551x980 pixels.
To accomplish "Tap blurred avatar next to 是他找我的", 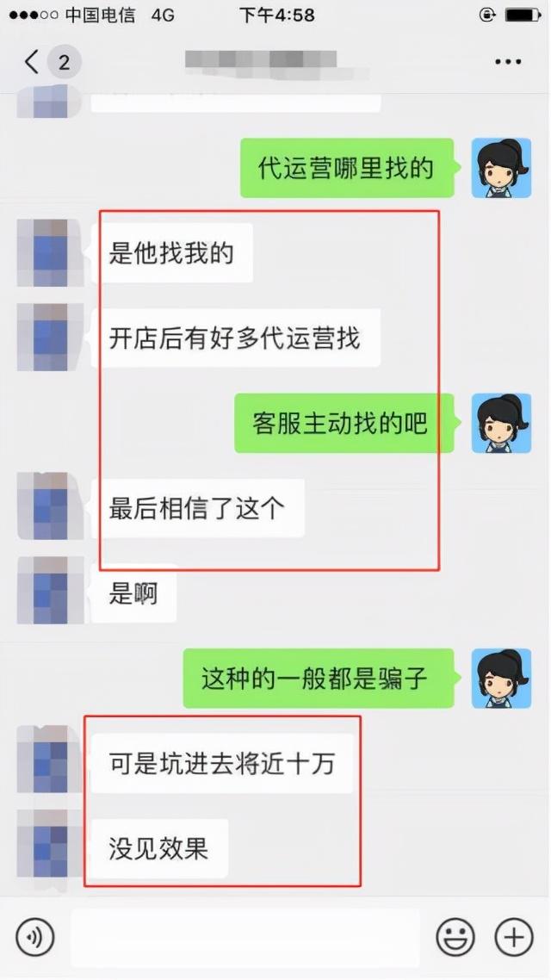I will (49, 252).
